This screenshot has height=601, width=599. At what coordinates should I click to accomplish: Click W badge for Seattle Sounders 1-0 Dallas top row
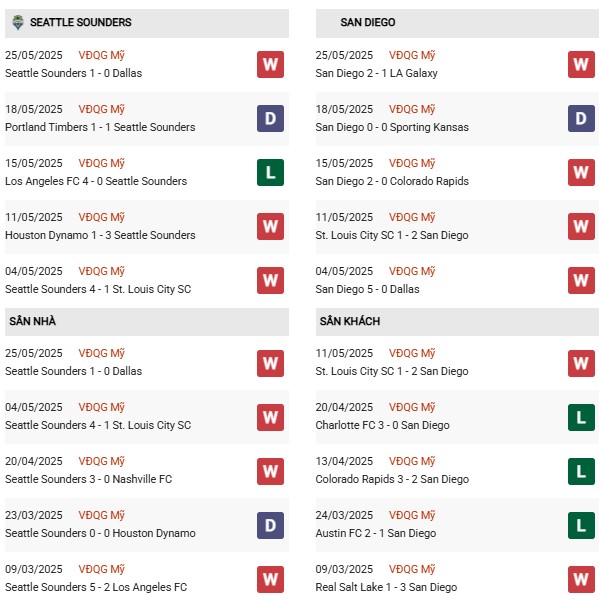(x=270, y=64)
